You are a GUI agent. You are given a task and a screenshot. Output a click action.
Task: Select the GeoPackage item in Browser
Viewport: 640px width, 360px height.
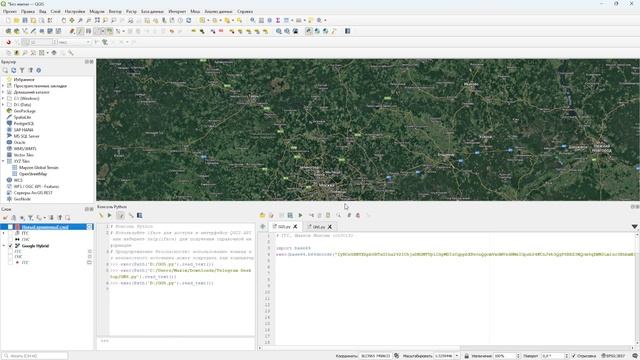pos(24,111)
